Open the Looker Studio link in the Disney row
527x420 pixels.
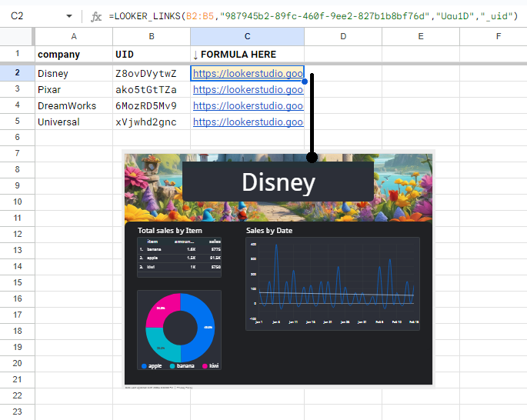(x=248, y=73)
